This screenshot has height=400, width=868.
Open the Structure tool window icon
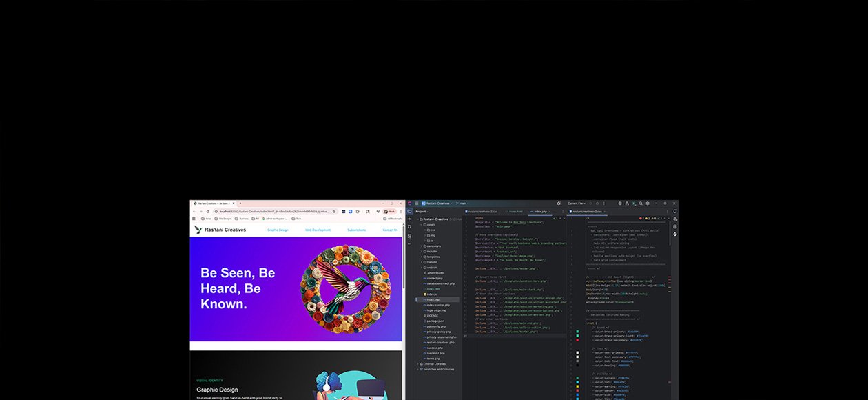click(x=409, y=236)
